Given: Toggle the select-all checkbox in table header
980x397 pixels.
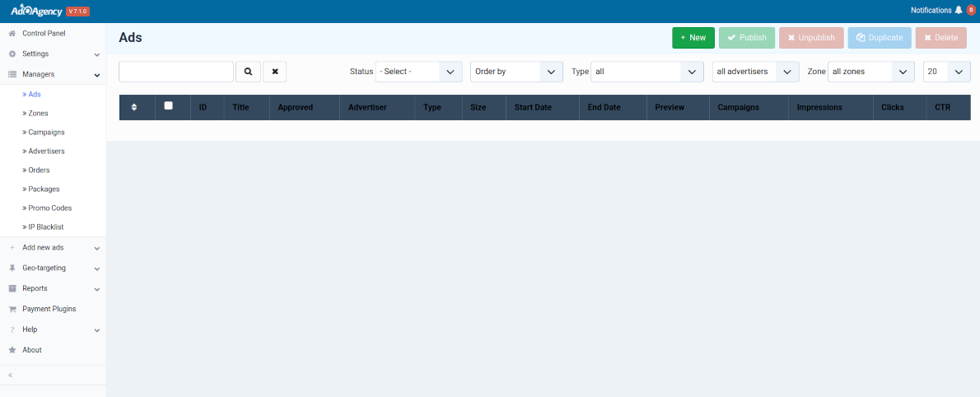Looking at the screenshot, I should click(x=168, y=106).
